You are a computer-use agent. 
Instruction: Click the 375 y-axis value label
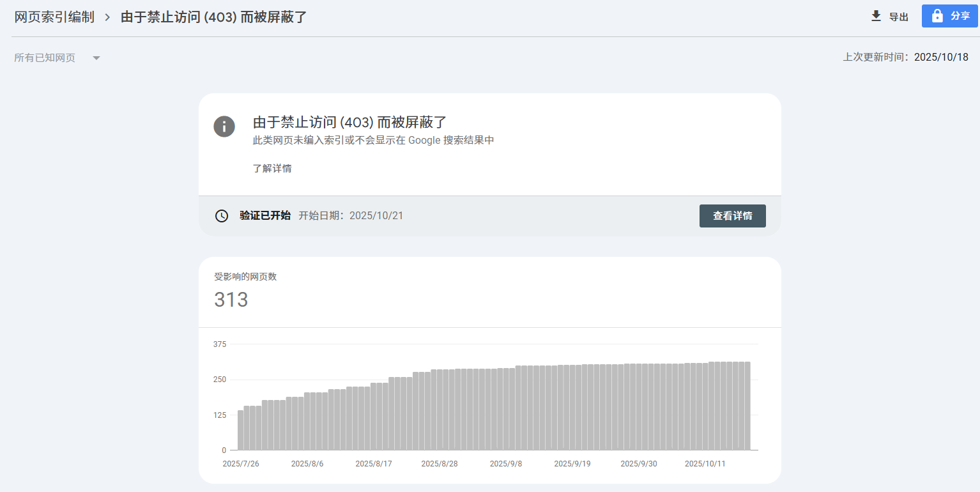point(220,344)
